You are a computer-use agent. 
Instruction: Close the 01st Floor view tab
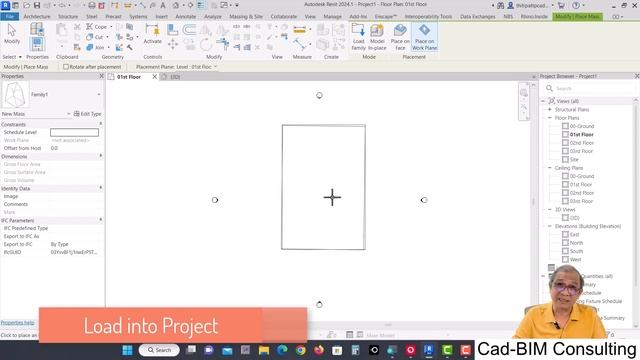155,77
